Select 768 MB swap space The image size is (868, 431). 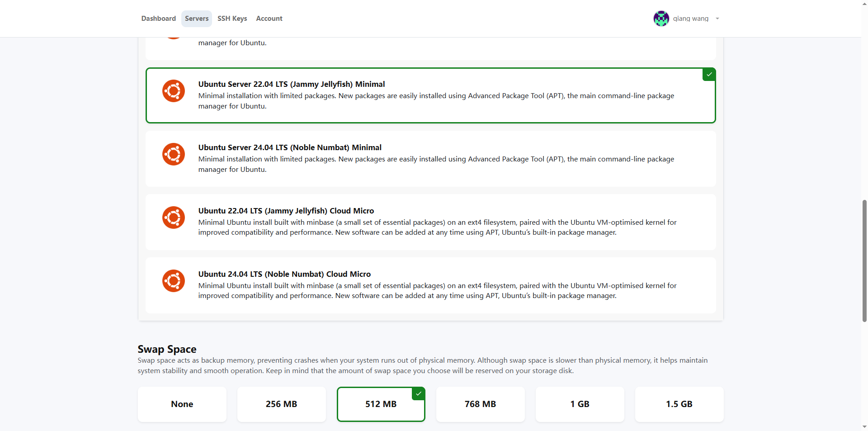tap(481, 404)
